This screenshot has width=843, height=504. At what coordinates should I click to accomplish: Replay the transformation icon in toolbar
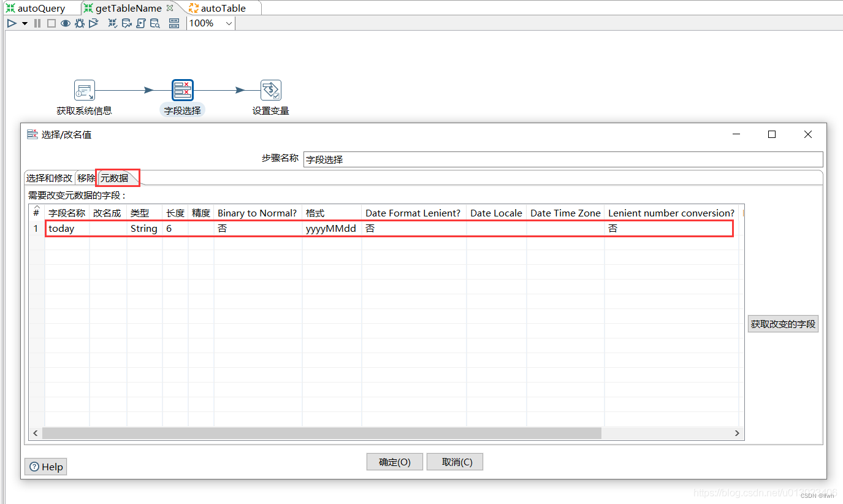(93, 23)
